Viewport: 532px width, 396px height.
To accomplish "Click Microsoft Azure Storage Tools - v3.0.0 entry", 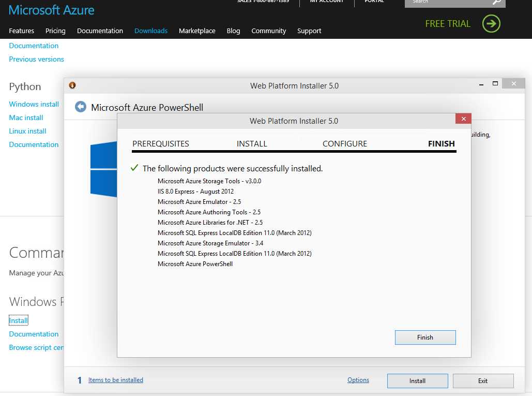I will pyautogui.click(x=209, y=181).
